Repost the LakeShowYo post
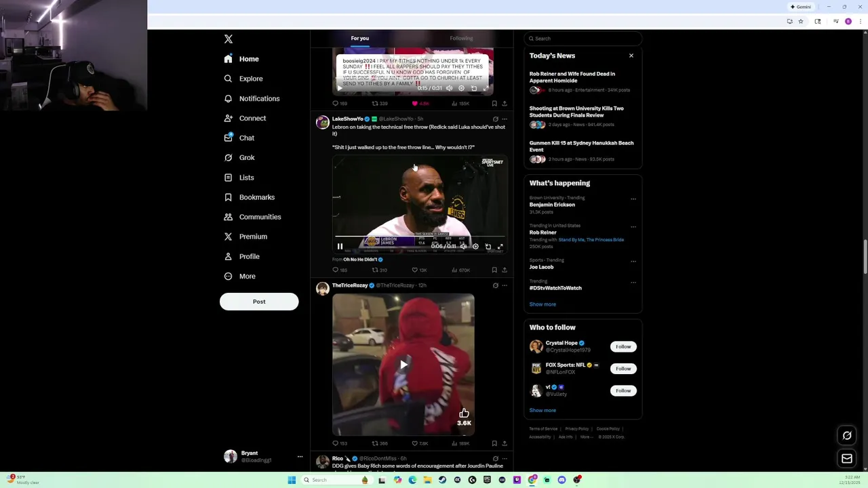 [x=379, y=270]
